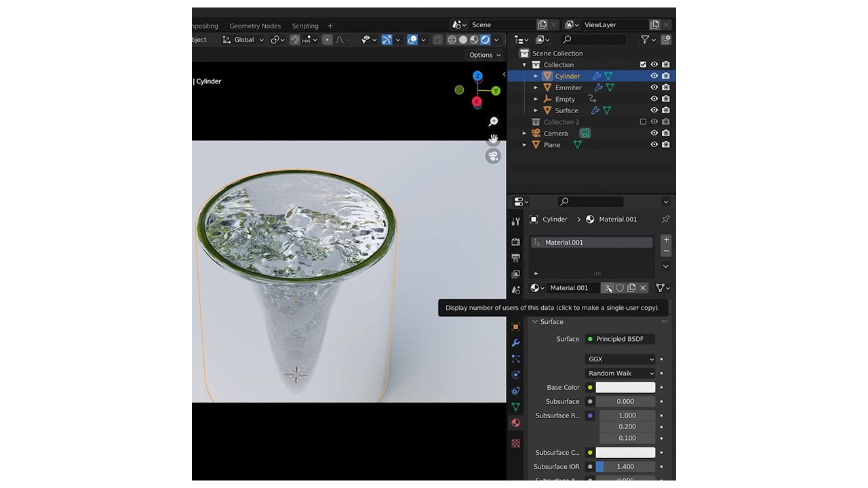Click the Subsurface IOR slider

pos(625,467)
